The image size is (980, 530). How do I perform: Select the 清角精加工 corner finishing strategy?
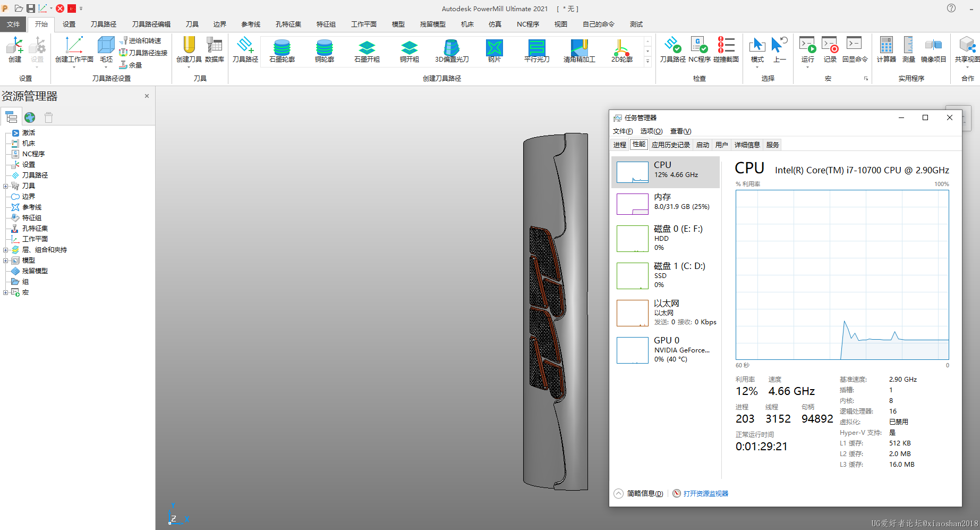tap(580, 51)
